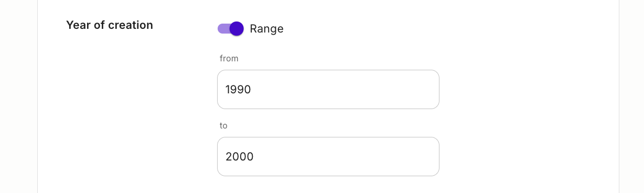Select the end year box containing 2000
The height and width of the screenshot is (193, 644).
point(328,157)
